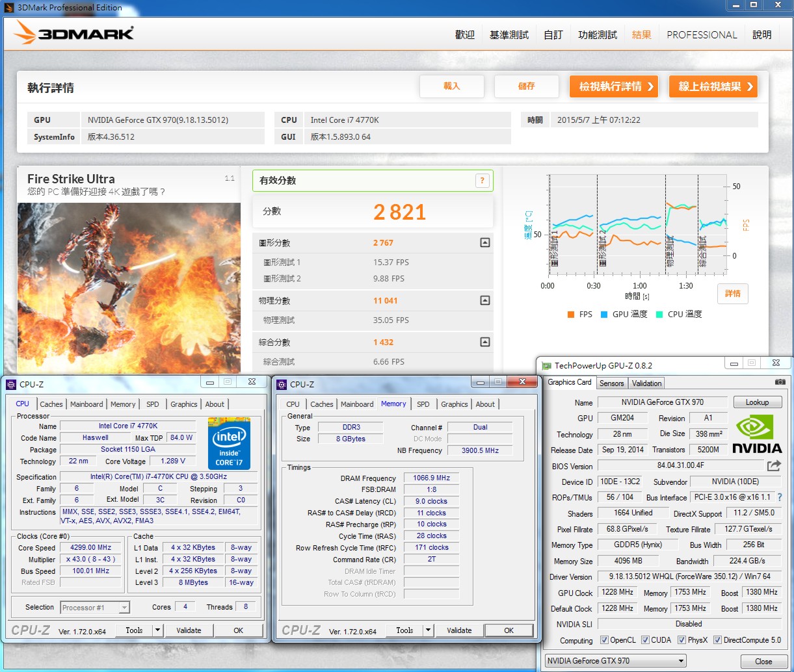This screenshot has height=672, width=794.
Task: Click the Bus Interface question mark in GPU-Z
Action: pyautogui.click(x=780, y=497)
